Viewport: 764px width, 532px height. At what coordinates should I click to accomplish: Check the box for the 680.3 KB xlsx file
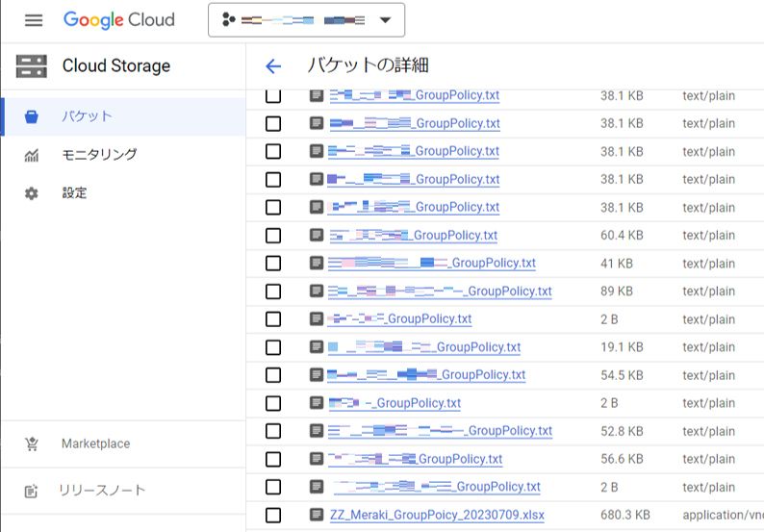(x=273, y=515)
